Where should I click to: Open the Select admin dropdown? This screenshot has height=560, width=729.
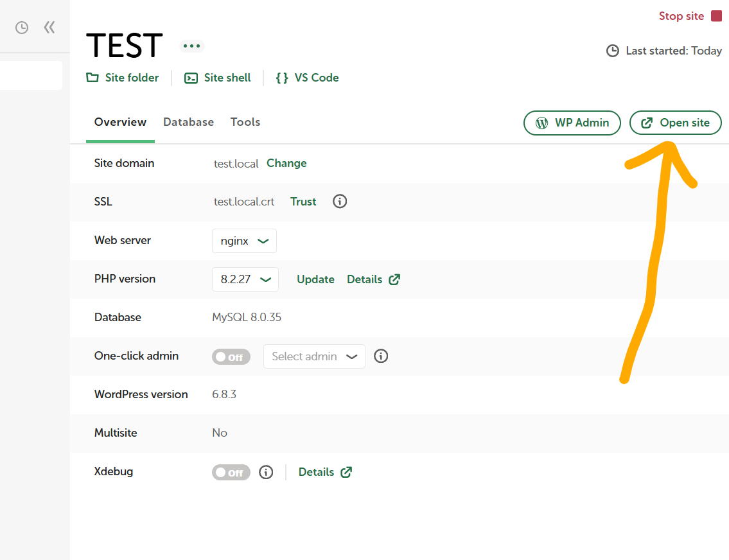314,356
